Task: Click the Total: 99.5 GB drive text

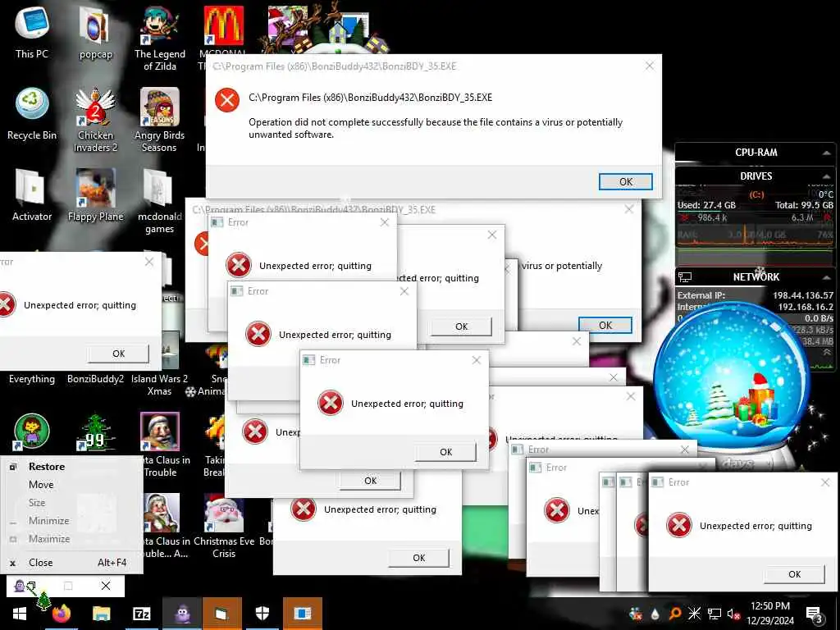Action: pyautogui.click(x=804, y=205)
